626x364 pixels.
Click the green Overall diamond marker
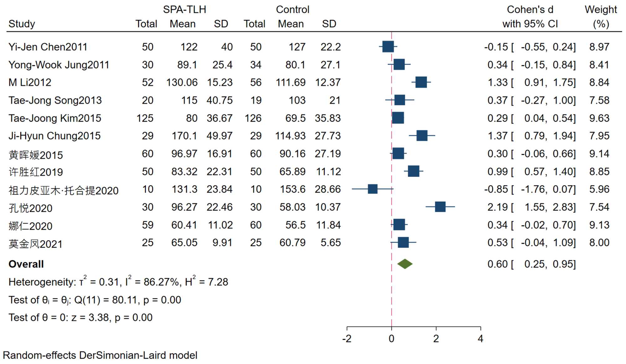[x=405, y=264]
